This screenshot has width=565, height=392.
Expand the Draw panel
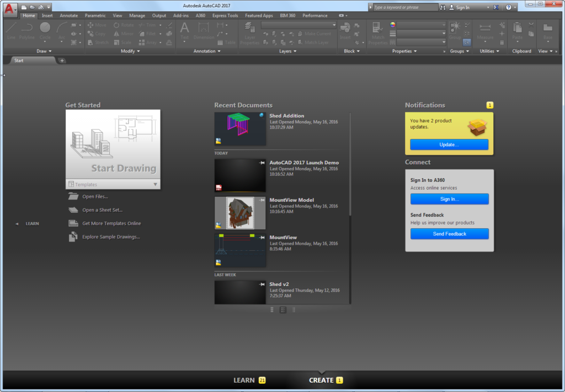(x=44, y=51)
